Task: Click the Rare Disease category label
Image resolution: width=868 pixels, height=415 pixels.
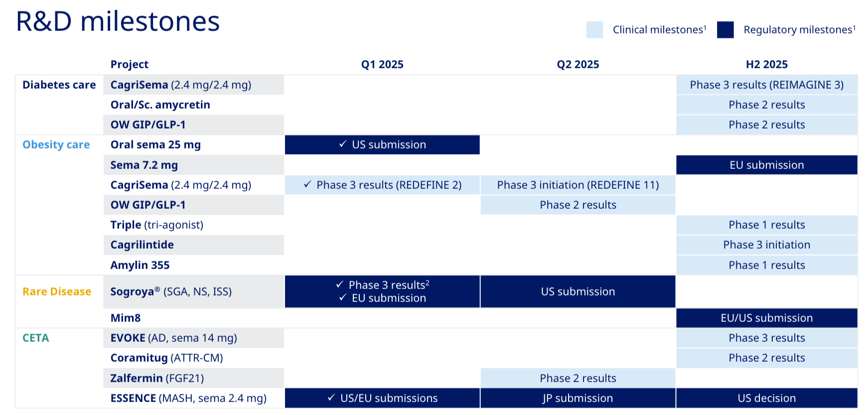Action: click(x=57, y=291)
